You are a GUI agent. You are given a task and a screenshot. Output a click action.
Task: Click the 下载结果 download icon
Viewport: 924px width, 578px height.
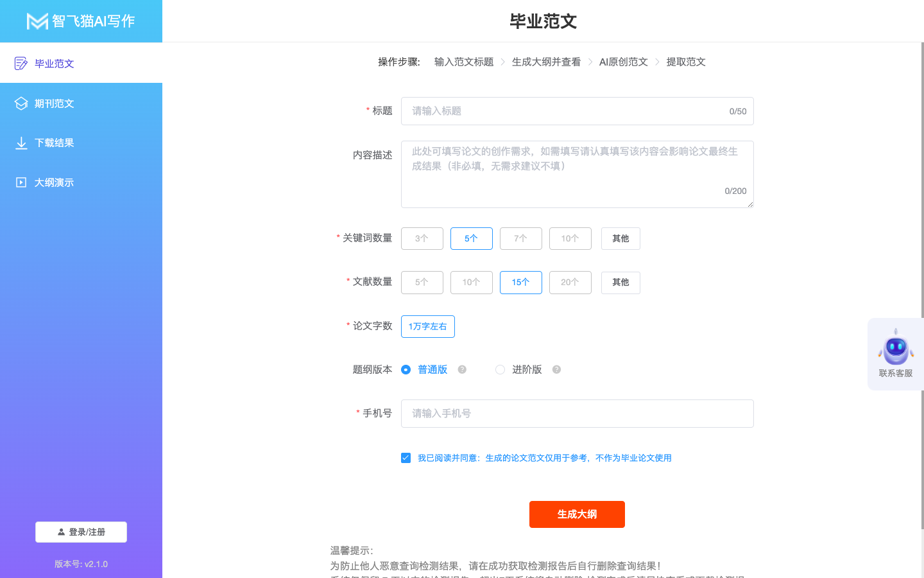click(x=21, y=143)
